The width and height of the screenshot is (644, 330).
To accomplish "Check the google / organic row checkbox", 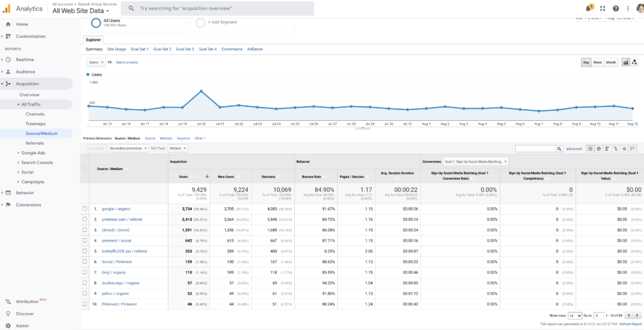I will coord(85,208).
